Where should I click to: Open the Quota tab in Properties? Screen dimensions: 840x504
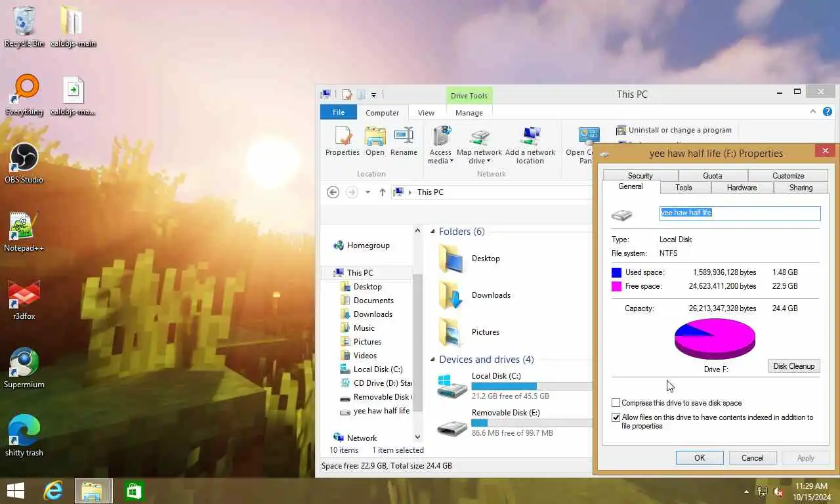click(713, 176)
